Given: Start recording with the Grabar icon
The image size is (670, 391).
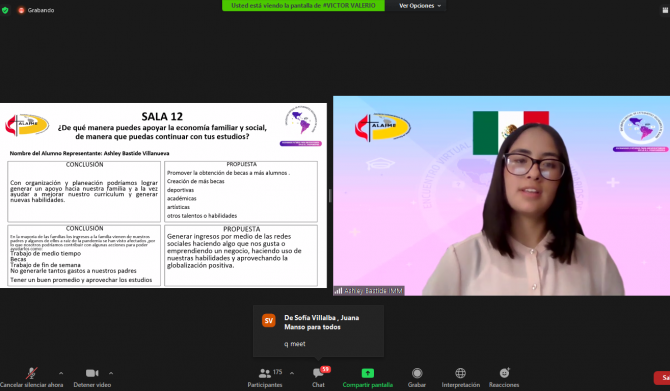Looking at the screenshot, I should pos(417,373).
